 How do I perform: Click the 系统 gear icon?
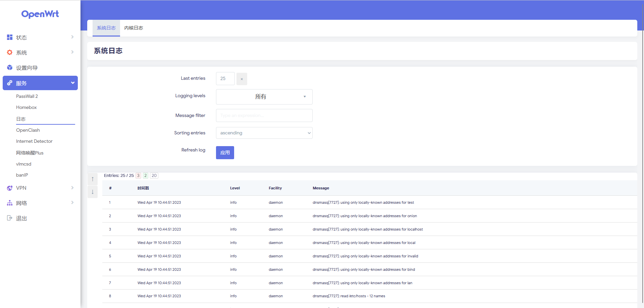[x=9, y=52]
